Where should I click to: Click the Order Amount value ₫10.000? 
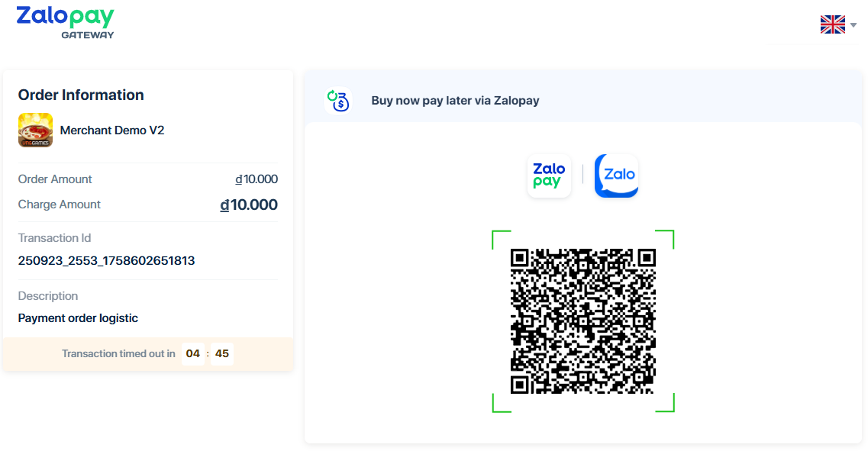[x=257, y=179]
